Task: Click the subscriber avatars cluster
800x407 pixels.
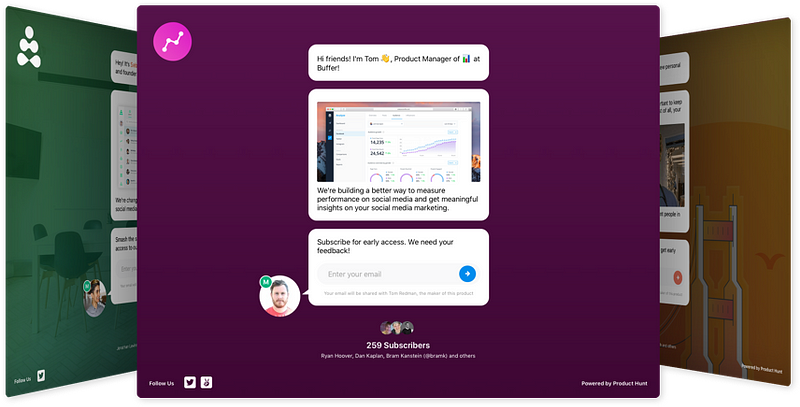Action: tap(397, 328)
